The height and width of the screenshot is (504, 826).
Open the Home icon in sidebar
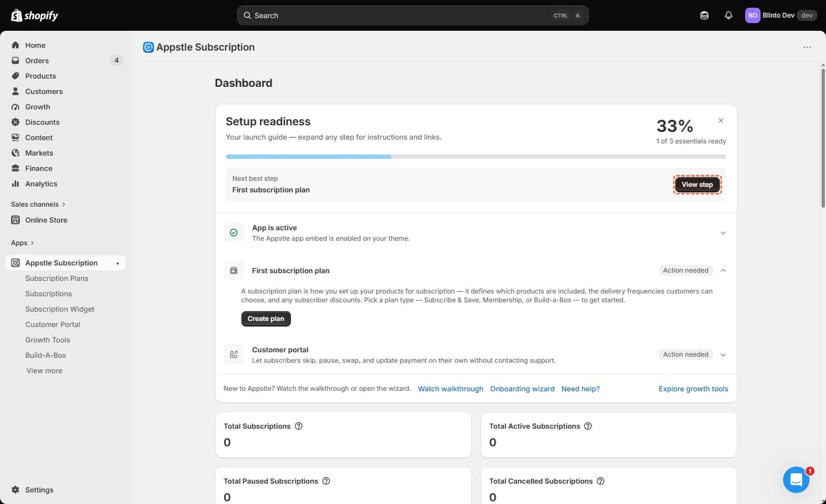coord(15,45)
